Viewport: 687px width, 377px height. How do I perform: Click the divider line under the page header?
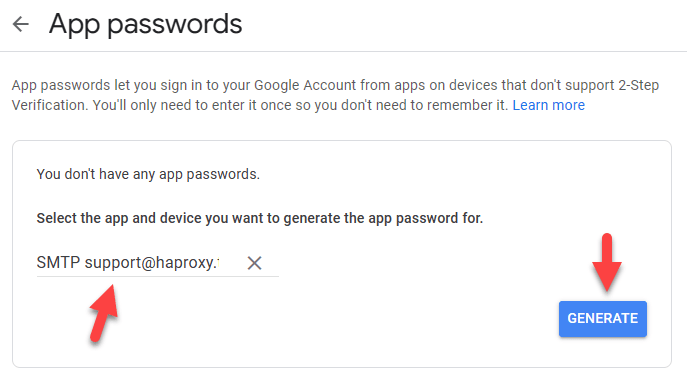[344, 51]
